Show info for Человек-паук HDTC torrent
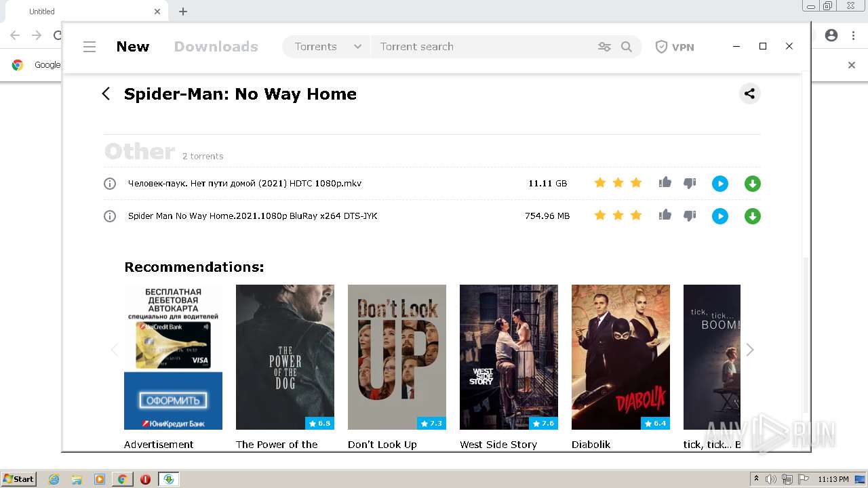Image resolution: width=868 pixels, height=488 pixels. 110,184
